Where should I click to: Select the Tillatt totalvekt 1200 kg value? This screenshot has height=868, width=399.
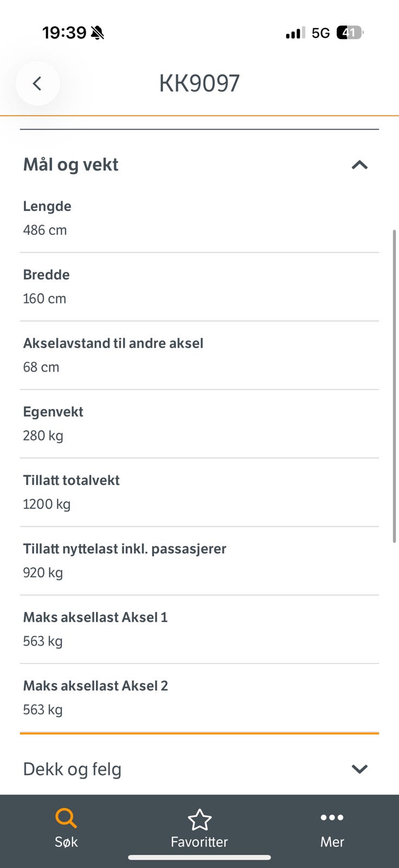point(47,505)
